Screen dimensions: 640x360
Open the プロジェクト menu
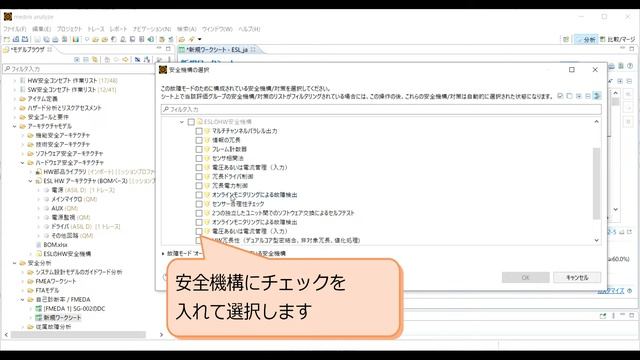[69, 29]
